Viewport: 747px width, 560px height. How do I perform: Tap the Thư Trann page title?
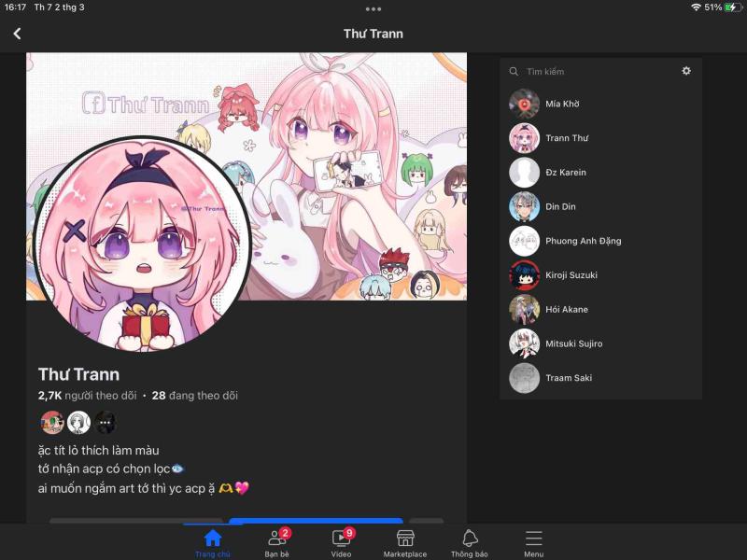click(x=373, y=34)
